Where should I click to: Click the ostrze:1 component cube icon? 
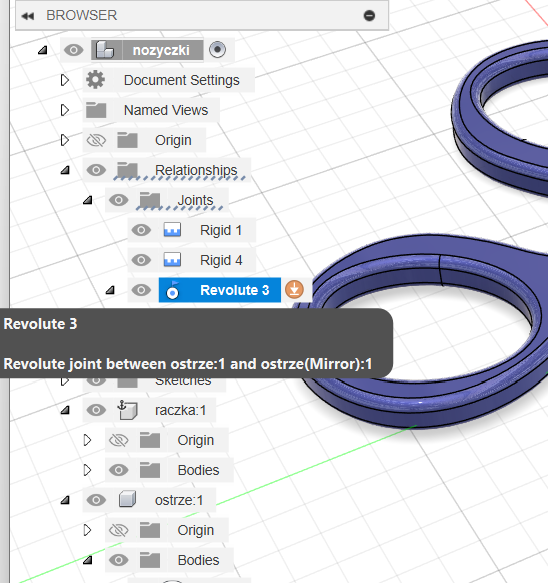(128, 500)
